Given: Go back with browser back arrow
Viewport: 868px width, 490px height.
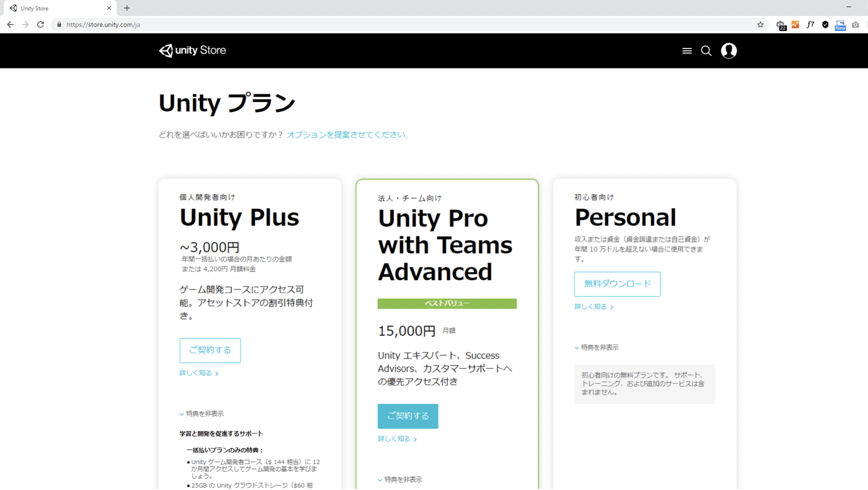Looking at the screenshot, I should (10, 24).
